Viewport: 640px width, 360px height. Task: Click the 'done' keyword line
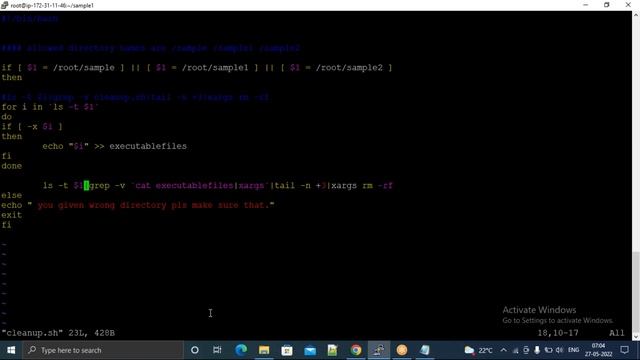11,166
